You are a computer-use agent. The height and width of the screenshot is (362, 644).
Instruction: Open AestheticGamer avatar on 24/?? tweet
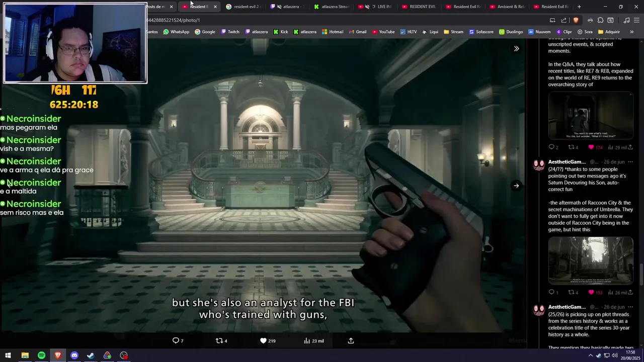click(x=539, y=165)
